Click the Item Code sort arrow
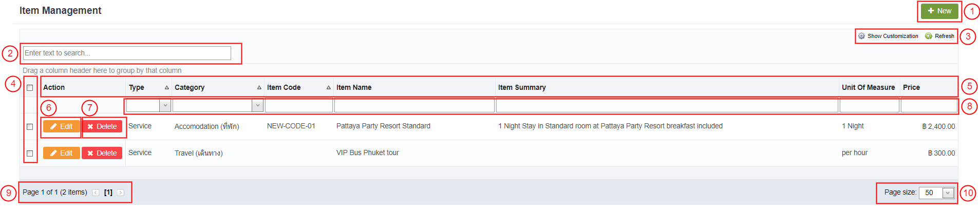 tap(328, 88)
